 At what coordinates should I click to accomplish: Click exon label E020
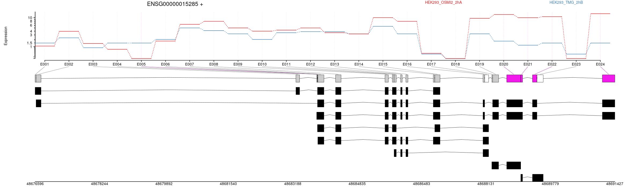tap(504, 64)
